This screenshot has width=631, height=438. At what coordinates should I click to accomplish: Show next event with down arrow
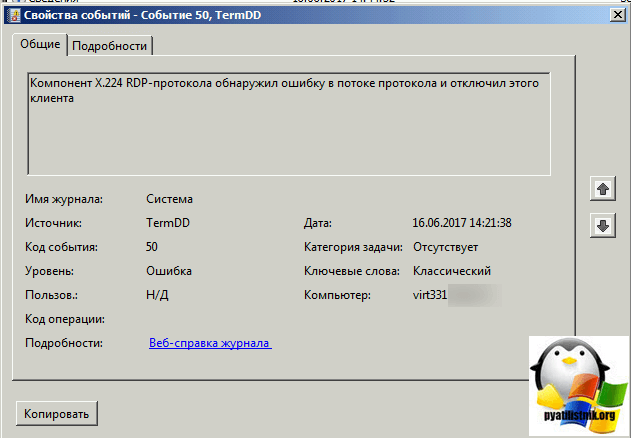602,225
